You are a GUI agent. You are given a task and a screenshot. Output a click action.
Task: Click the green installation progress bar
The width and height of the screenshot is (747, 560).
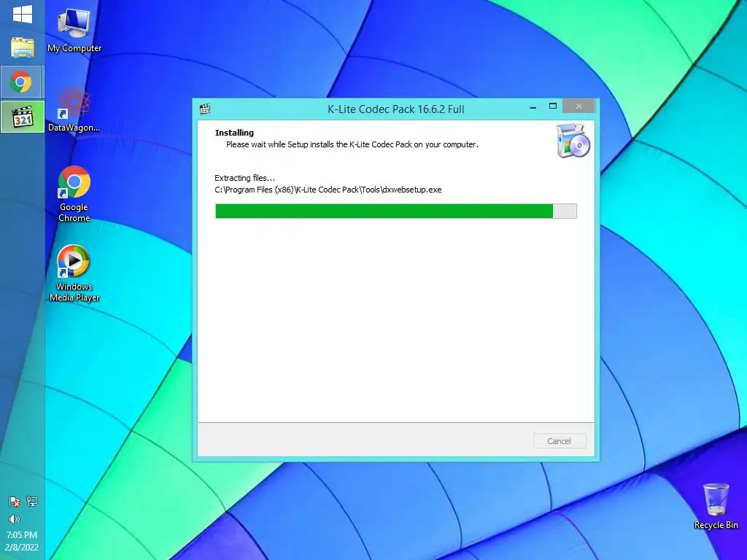pyautogui.click(x=396, y=211)
